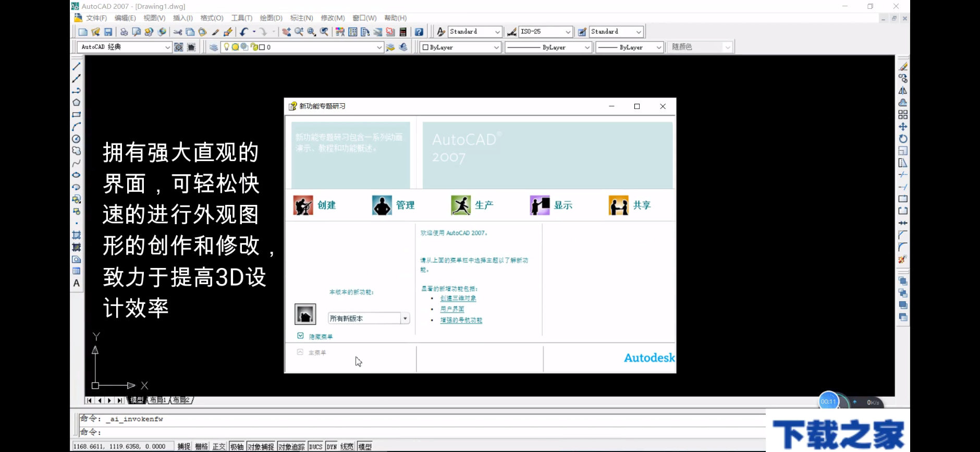
Task: Click the 创建 topic button
Action: (314, 205)
